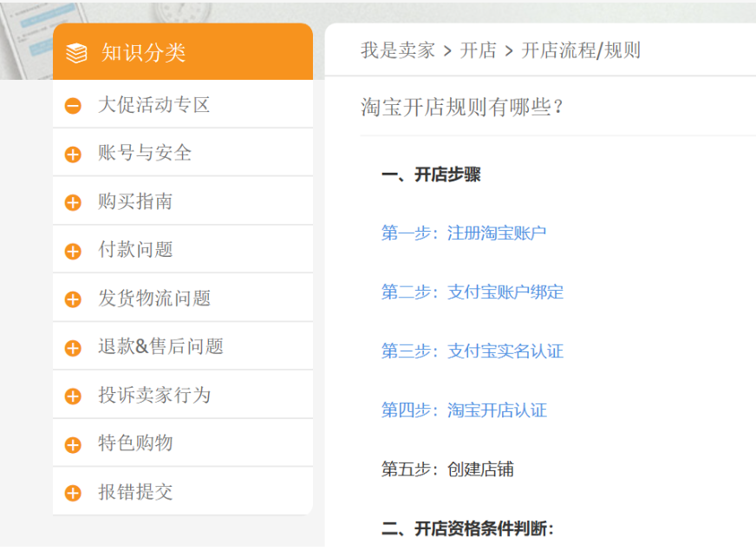Image resolution: width=756 pixels, height=551 pixels.
Task: Expand the 退款&售后问题 plus icon
Action: click(x=73, y=348)
